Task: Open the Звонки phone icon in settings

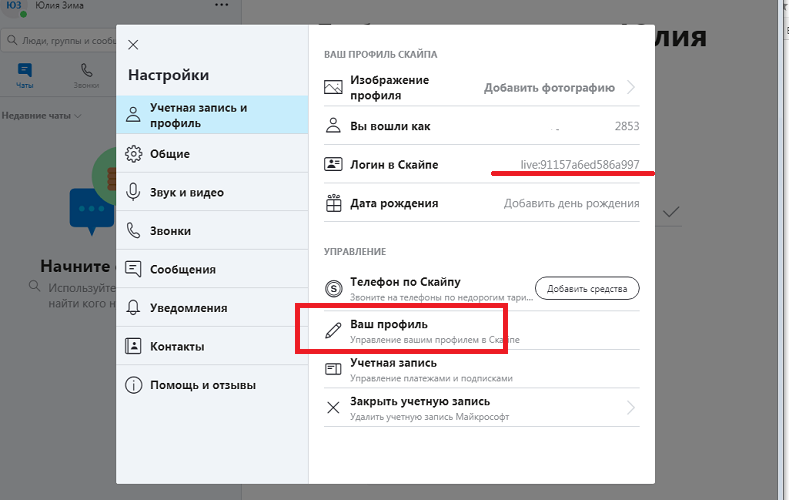Action: [x=133, y=231]
